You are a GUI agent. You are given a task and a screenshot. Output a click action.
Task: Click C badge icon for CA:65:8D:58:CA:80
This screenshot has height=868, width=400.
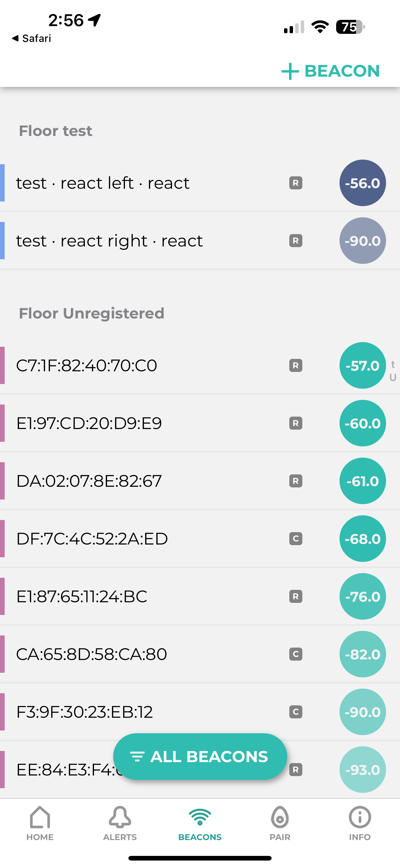click(x=296, y=654)
